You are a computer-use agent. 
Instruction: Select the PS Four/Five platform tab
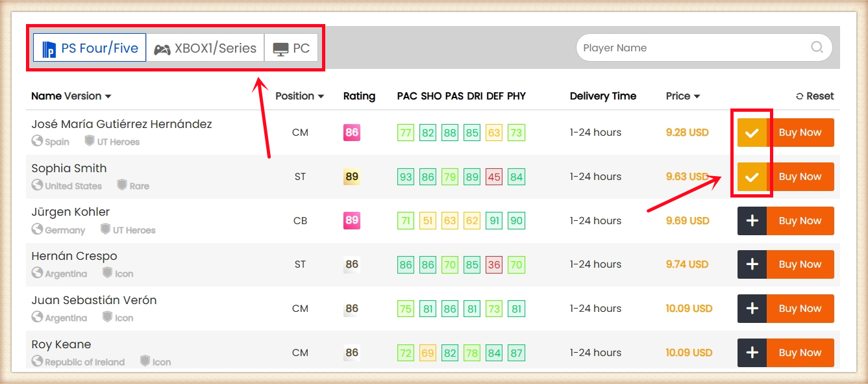pos(90,48)
